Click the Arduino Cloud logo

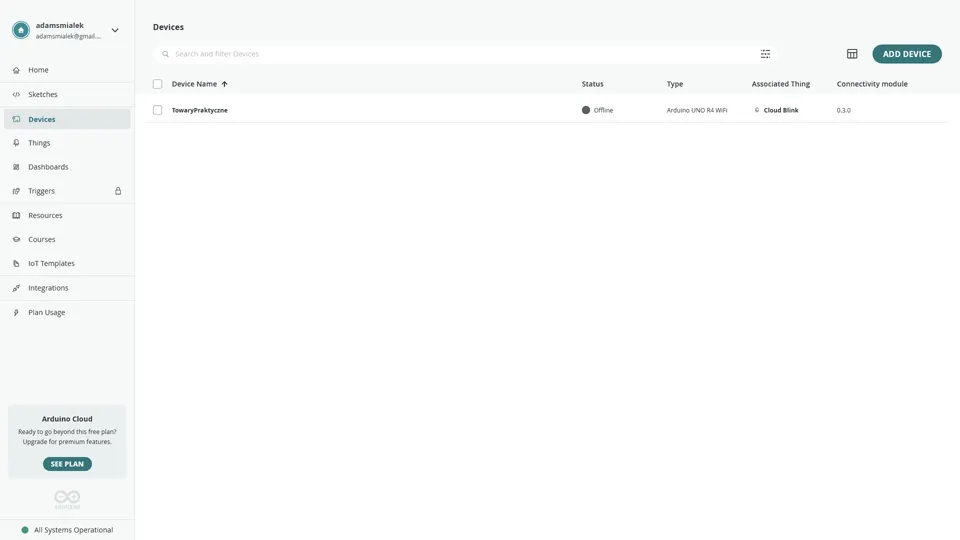point(67,499)
